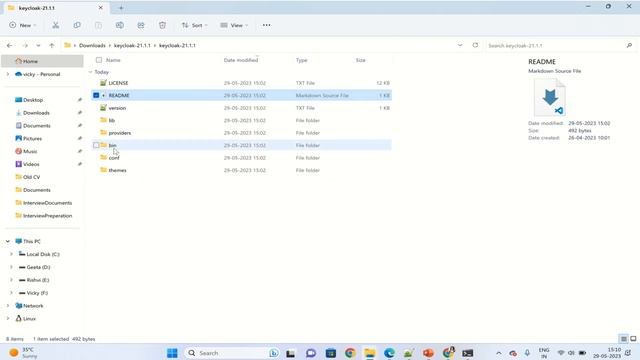Collapse the This PC node
Screen dimensions: 640x360
[8, 241]
